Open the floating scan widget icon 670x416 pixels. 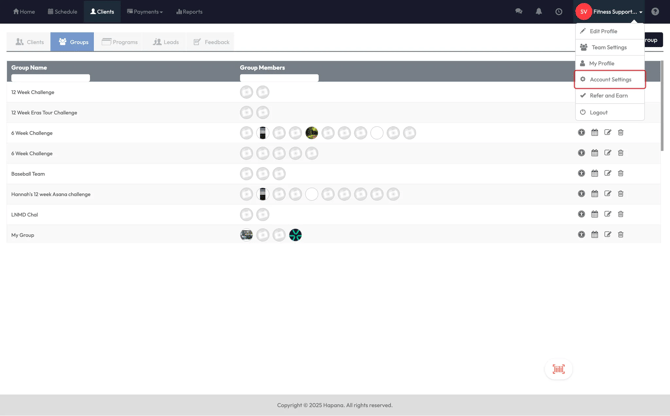558,369
